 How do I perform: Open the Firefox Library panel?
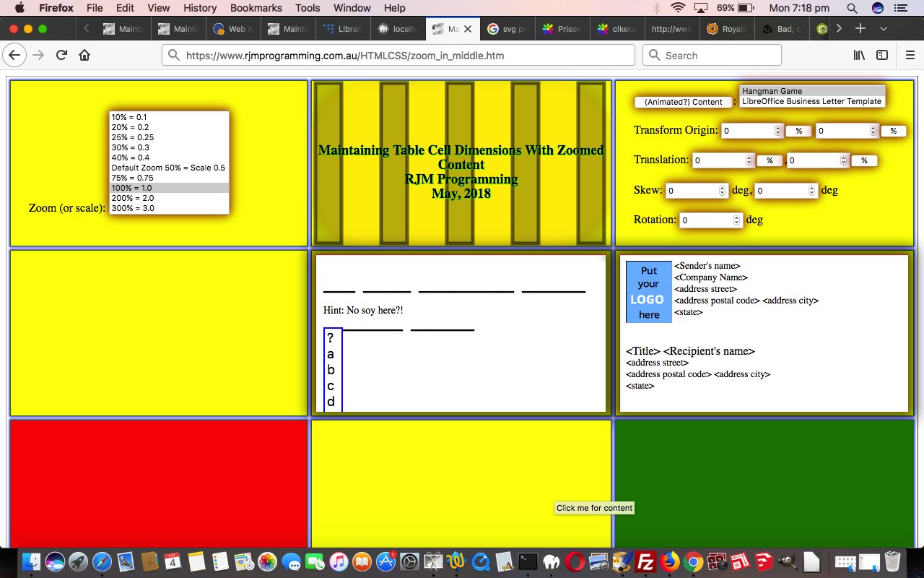pyautogui.click(x=858, y=55)
